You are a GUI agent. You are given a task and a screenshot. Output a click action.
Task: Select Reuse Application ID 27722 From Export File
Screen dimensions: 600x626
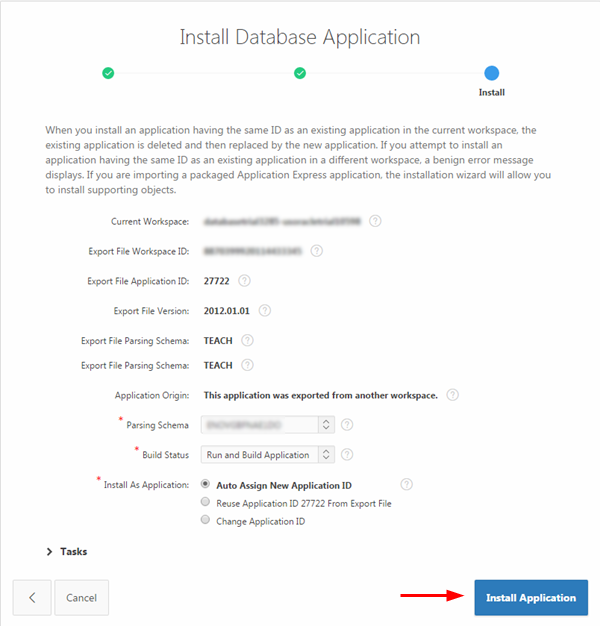pos(205,502)
